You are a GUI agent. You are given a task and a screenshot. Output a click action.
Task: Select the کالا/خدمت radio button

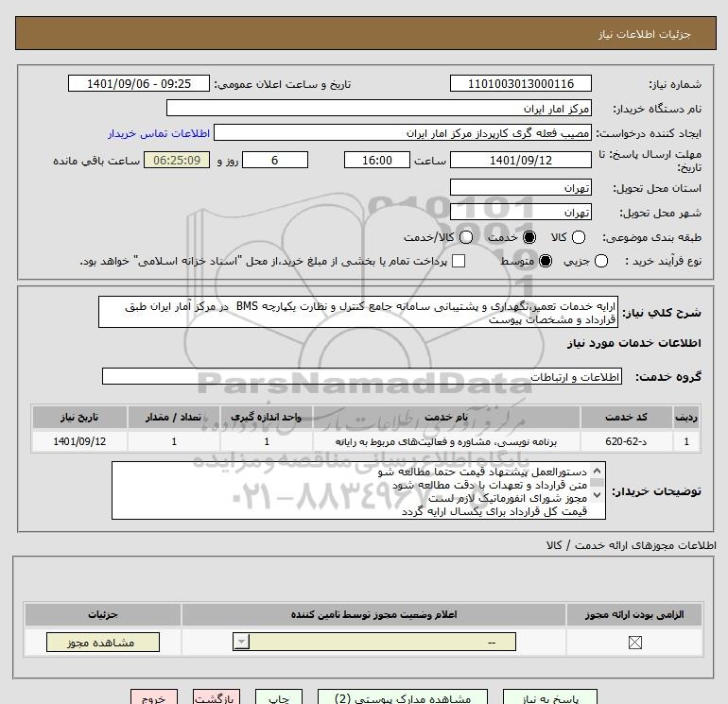pyautogui.click(x=466, y=237)
